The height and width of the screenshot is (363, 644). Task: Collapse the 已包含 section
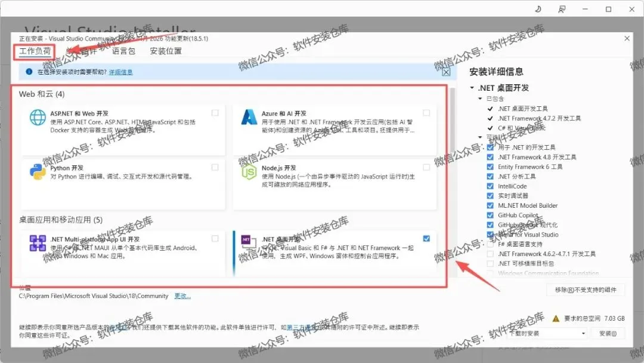click(x=480, y=99)
